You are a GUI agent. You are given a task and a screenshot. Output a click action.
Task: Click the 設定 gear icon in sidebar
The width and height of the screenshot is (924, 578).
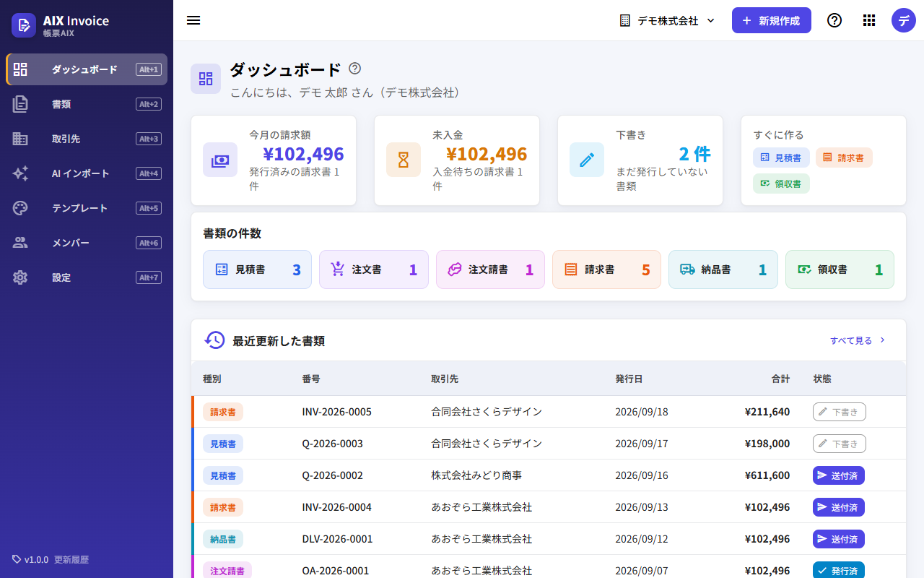tap(20, 277)
